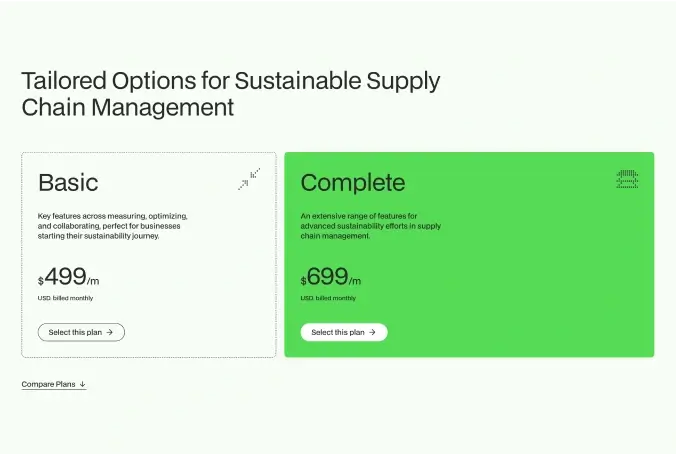Click blank area inside Basic dotted card
This screenshot has width=676, height=454.
coord(200,300)
